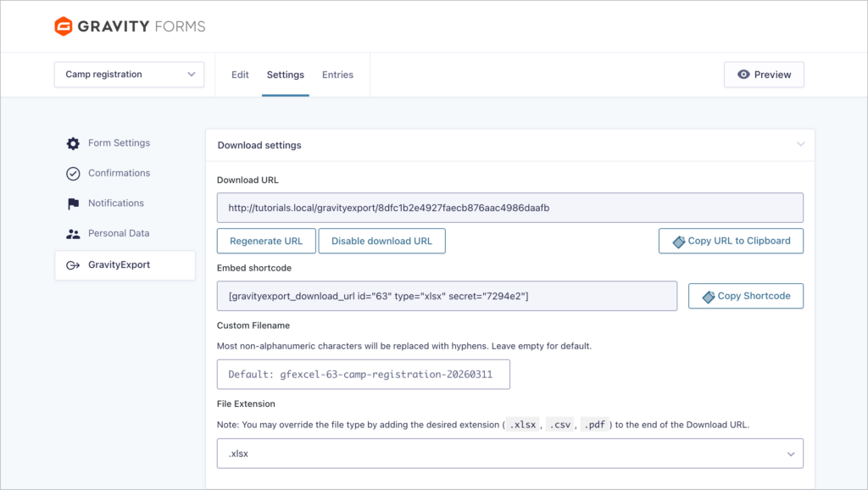The height and width of the screenshot is (490, 868).
Task: Click the Confirmations checkmark icon
Action: [x=73, y=173]
